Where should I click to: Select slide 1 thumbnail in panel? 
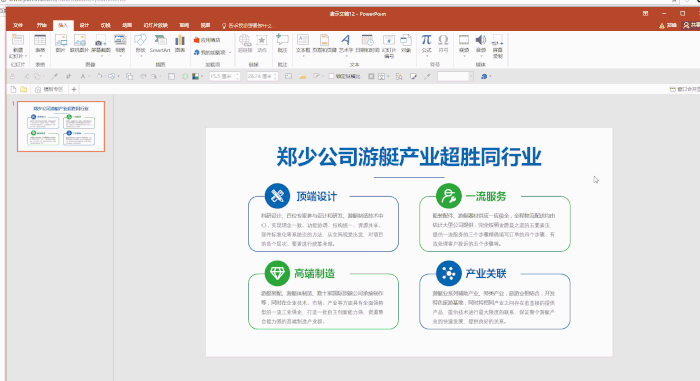(61, 126)
